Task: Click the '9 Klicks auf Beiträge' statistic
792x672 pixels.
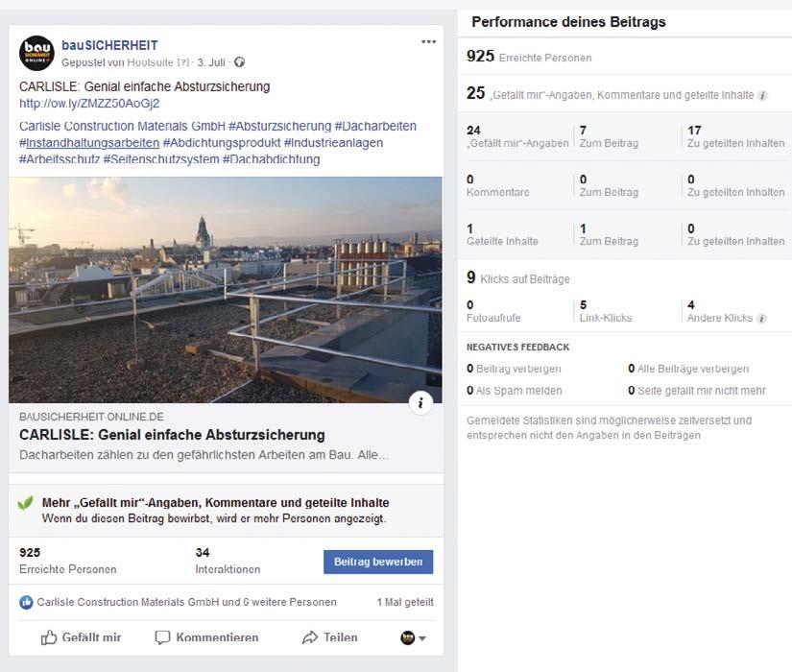Action: coord(518,277)
